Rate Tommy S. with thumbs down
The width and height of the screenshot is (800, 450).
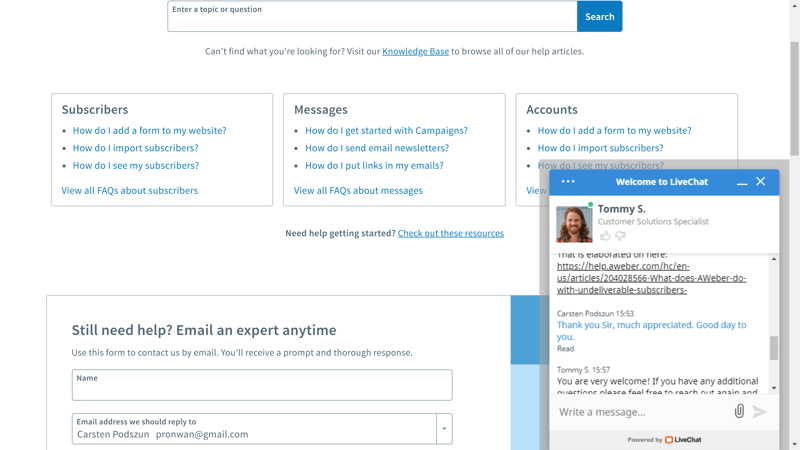tap(620, 236)
